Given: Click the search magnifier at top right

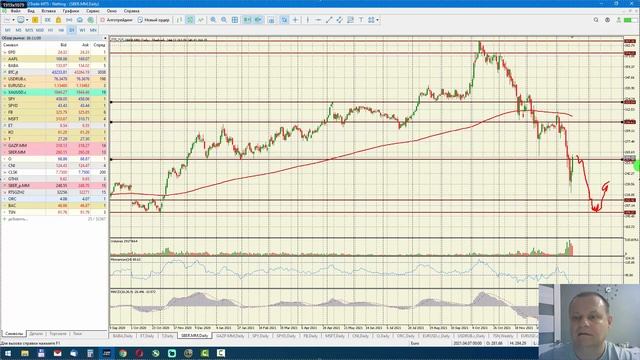Looking at the screenshot, I should click(x=596, y=20).
